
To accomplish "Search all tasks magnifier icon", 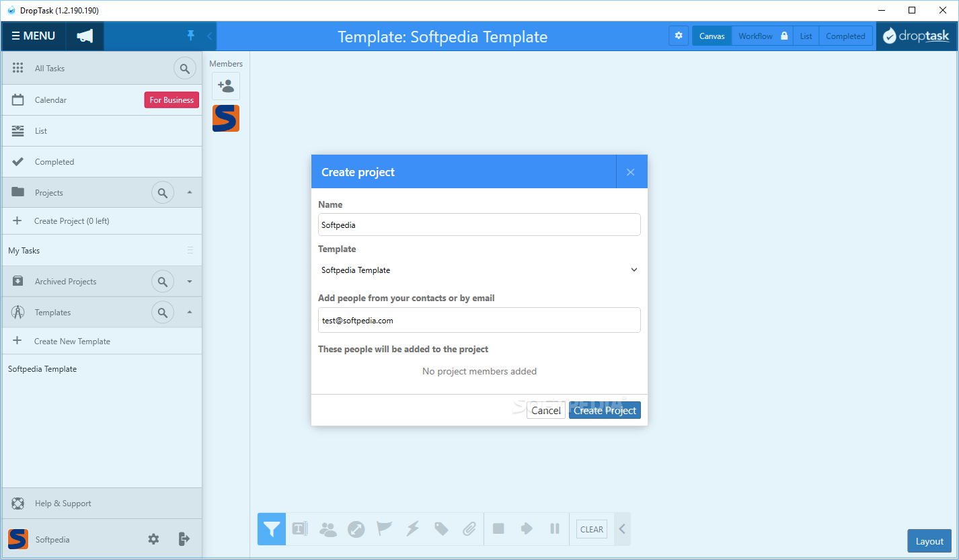I will pos(185,69).
